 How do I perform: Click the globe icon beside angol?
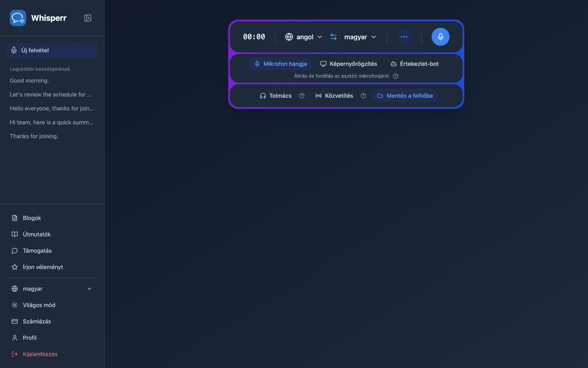click(x=289, y=37)
